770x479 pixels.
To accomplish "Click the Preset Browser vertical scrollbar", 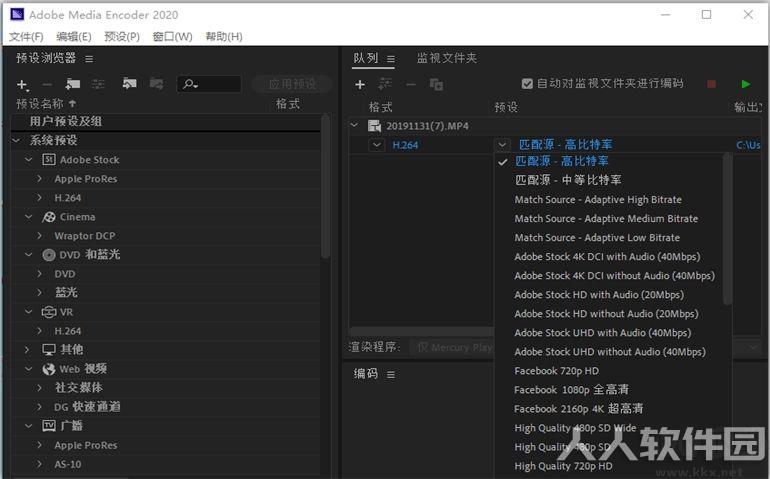I will click(x=325, y=187).
